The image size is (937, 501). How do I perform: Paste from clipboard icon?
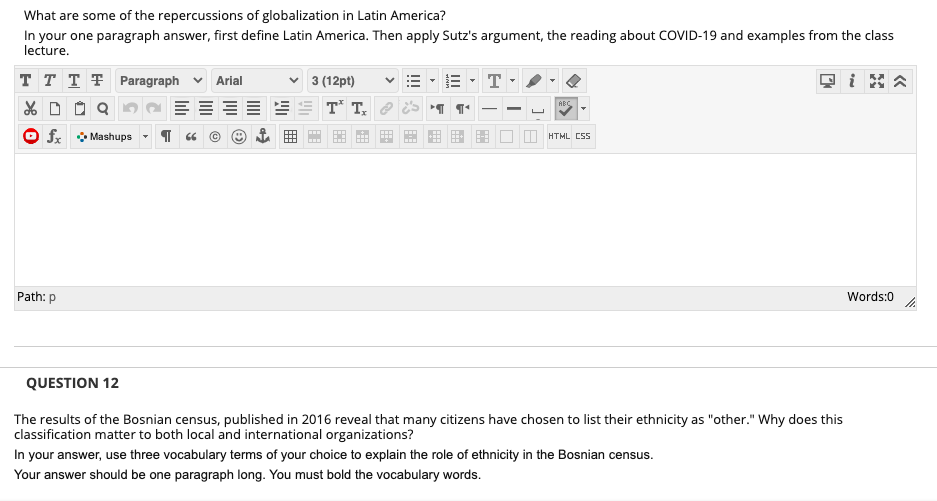pyautogui.click(x=79, y=108)
